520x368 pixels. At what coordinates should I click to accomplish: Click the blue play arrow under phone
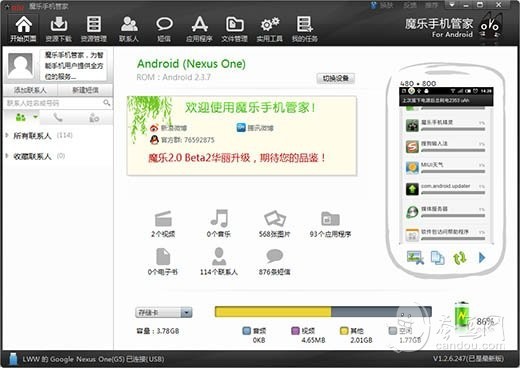tap(482, 257)
